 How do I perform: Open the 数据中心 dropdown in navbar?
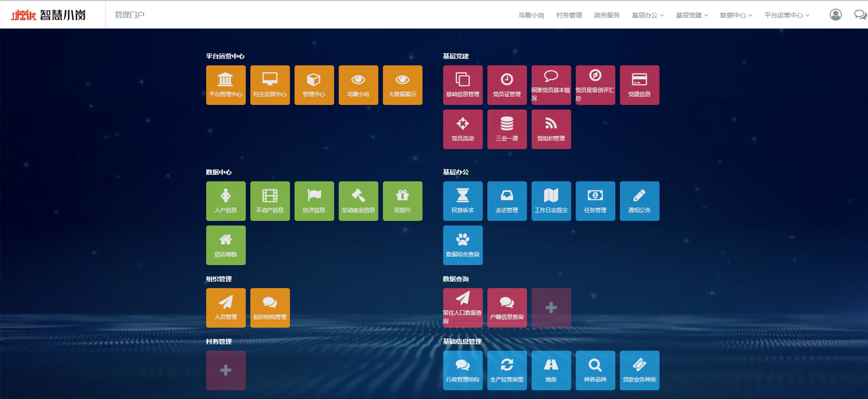tap(736, 15)
